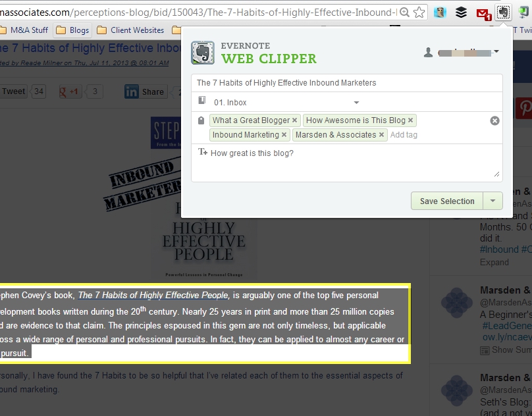Bookmark this page with the star icon
532x416 pixels.
click(419, 13)
